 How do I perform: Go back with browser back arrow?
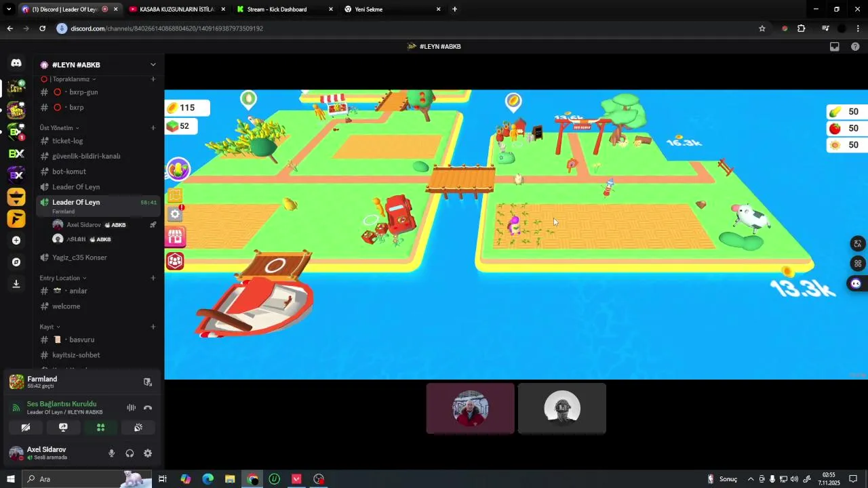click(x=9, y=28)
